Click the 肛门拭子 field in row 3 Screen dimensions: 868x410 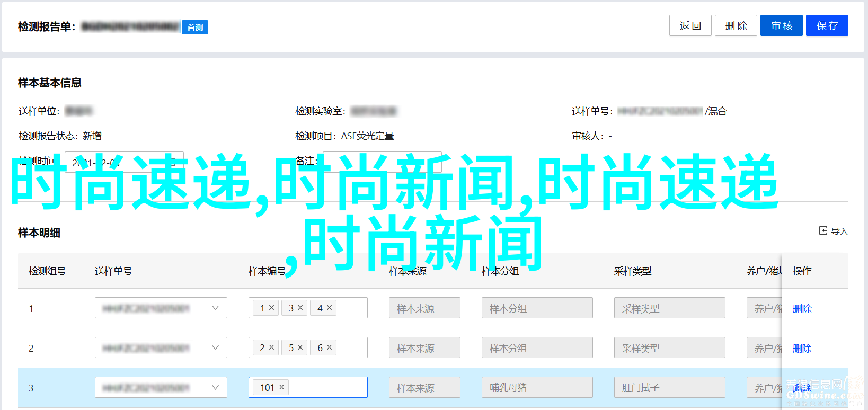[670, 387]
